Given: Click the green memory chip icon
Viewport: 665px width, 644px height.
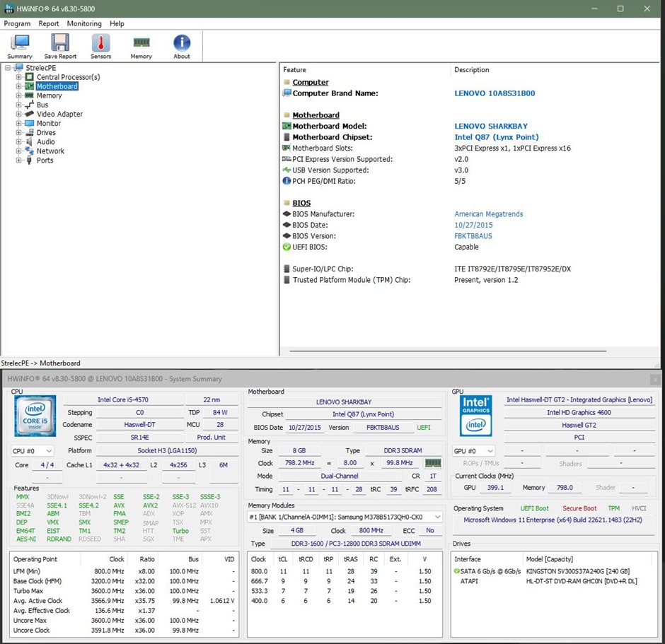Looking at the screenshot, I should 432,463.
